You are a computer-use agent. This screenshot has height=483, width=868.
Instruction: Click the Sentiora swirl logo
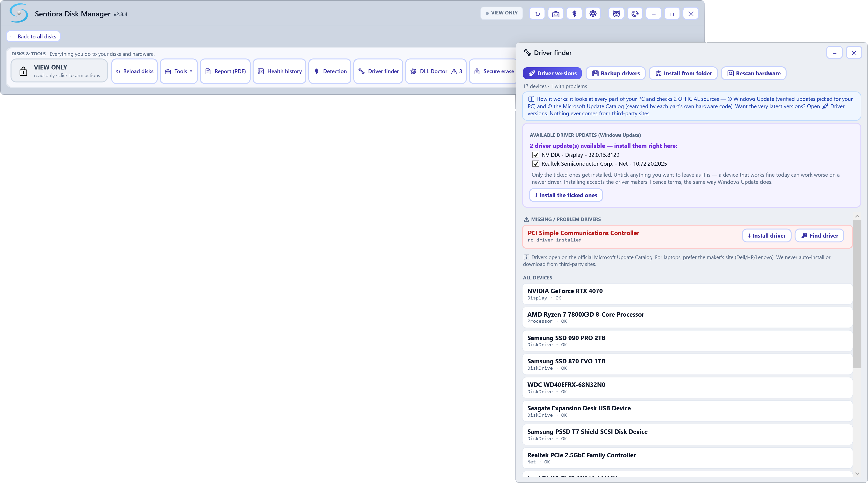(x=19, y=13)
